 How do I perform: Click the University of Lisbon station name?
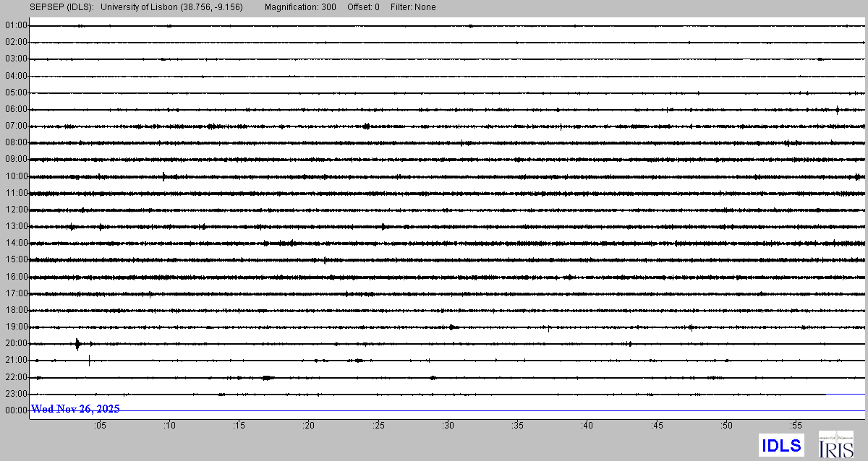point(172,7)
